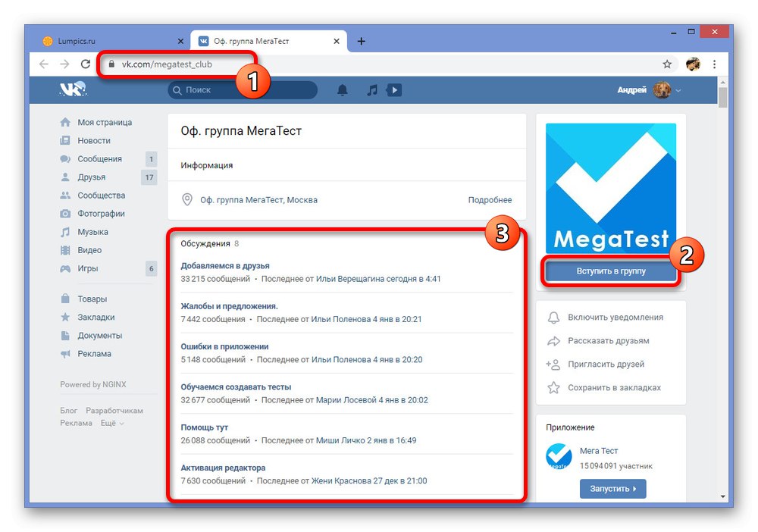Click Андрей user avatar in header

tap(662, 90)
